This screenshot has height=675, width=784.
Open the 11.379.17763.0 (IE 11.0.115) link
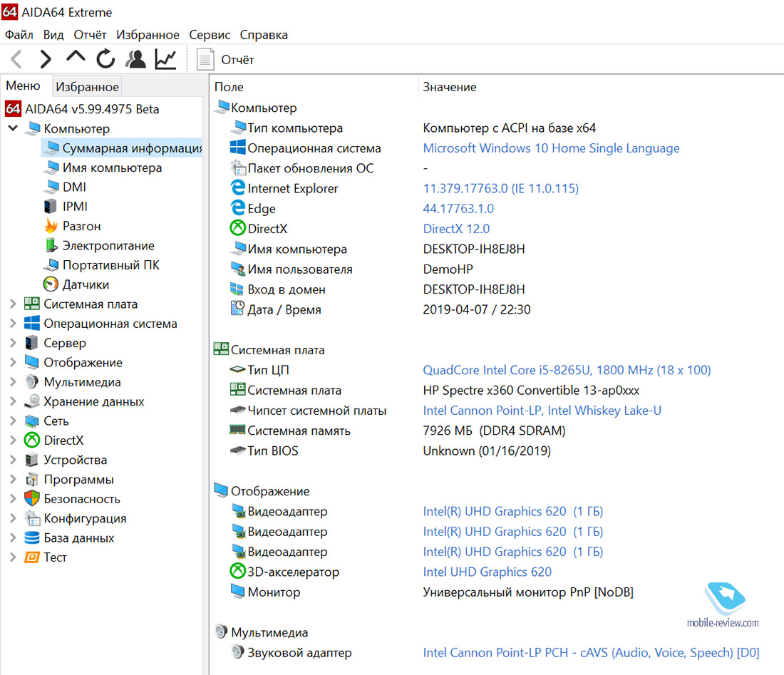(500, 188)
